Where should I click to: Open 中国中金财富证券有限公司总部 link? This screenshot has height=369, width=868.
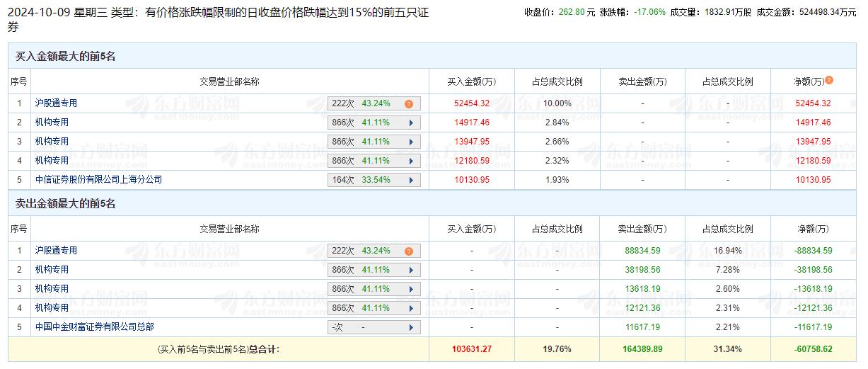pyautogui.click(x=94, y=327)
